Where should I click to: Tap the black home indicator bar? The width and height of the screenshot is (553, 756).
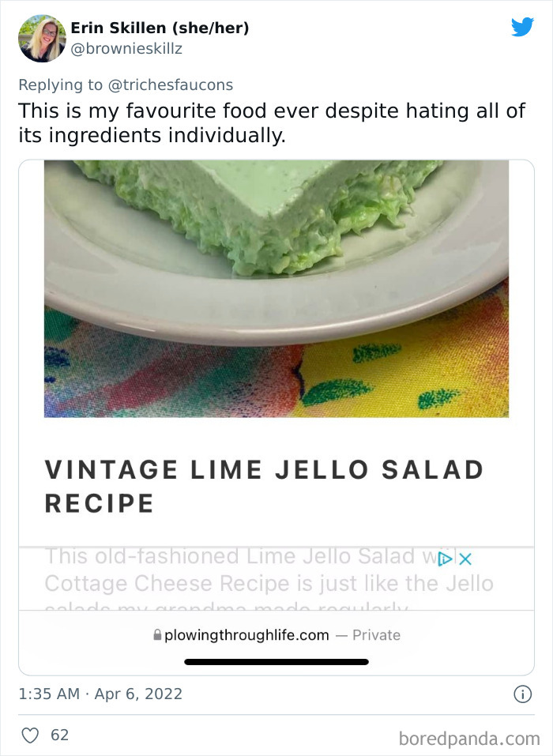click(x=276, y=662)
